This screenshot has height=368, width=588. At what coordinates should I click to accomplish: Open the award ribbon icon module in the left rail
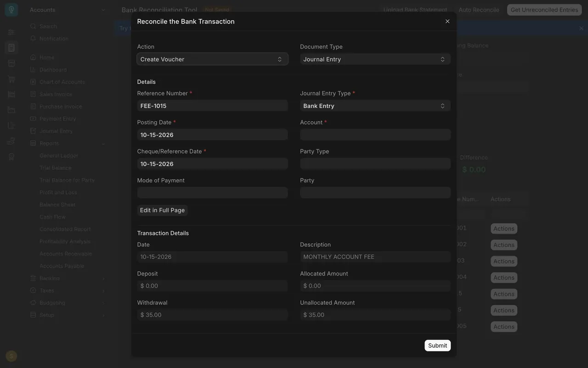click(x=11, y=157)
